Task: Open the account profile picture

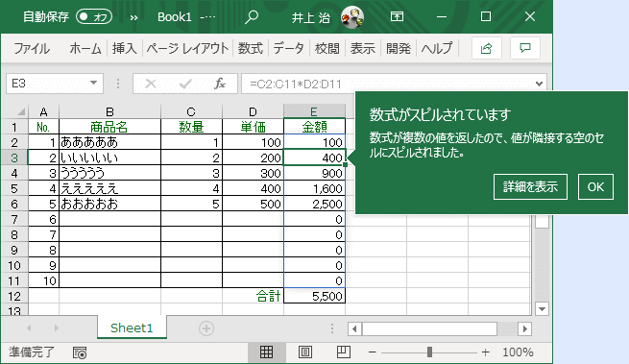Action: click(352, 17)
